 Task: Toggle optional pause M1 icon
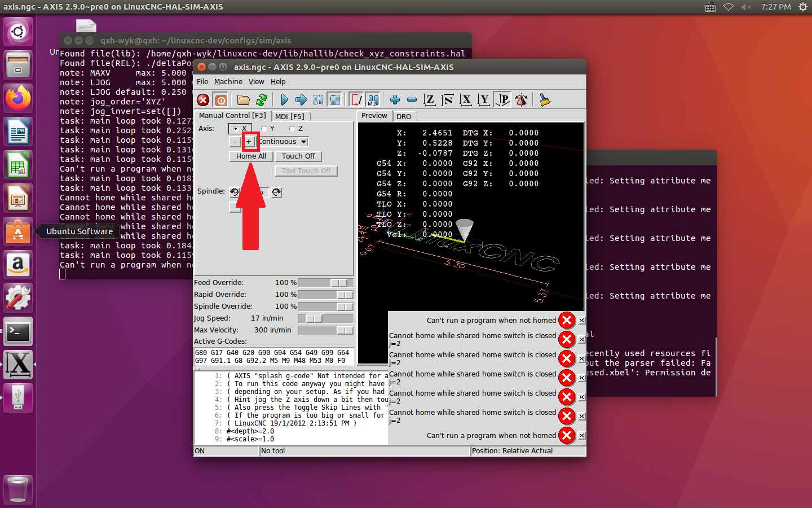(x=373, y=100)
